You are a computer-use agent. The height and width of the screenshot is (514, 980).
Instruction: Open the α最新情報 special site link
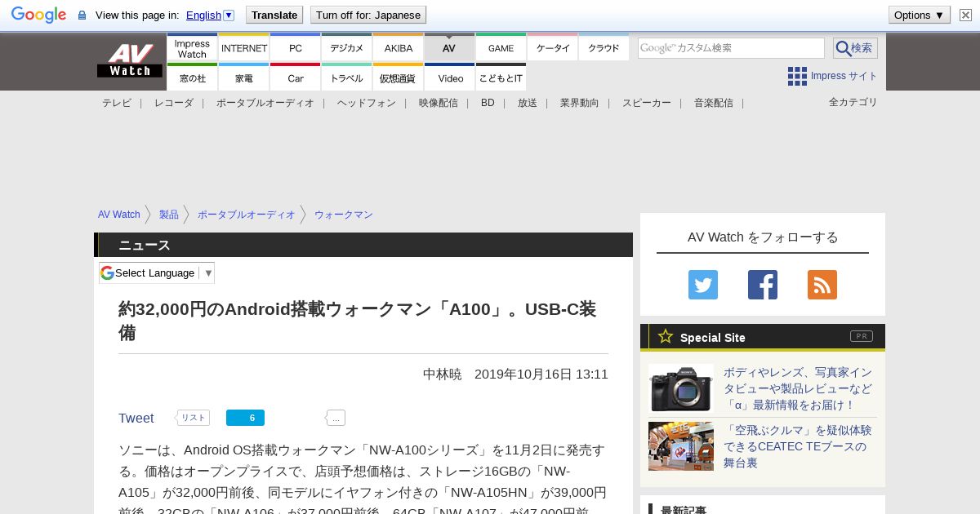(x=798, y=388)
